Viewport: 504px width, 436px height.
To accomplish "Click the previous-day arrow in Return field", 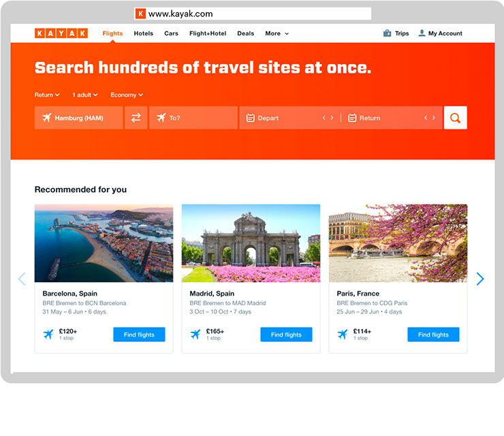I will pos(426,118).
